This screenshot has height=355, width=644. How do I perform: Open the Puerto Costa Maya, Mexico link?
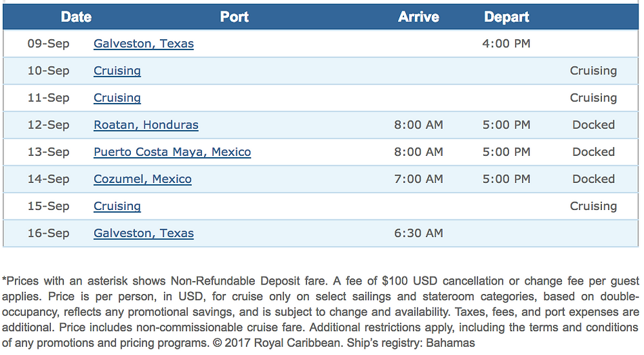pyautogui.click(x=172, y=152)
